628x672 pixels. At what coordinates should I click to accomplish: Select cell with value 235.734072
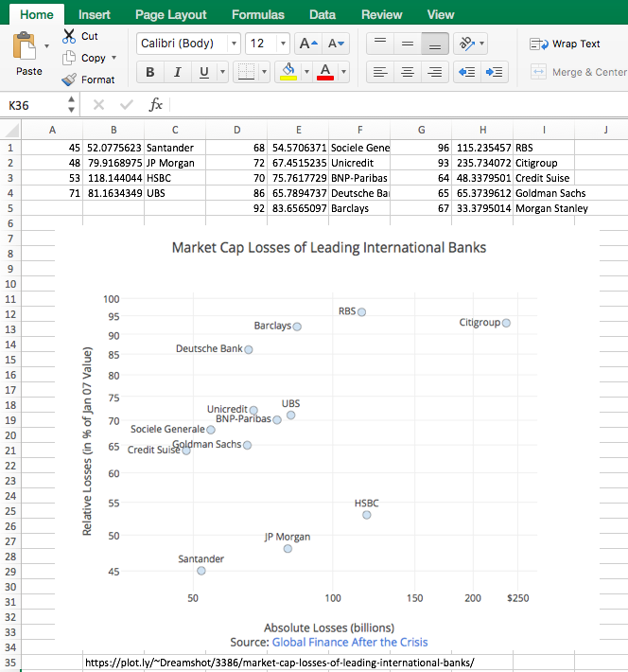coord(482,163)
